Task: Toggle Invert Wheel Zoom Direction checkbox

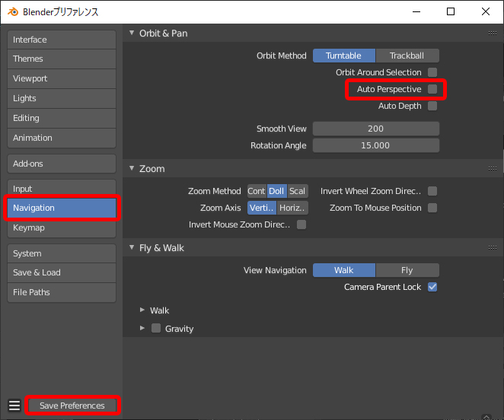Action: (432, 191)
